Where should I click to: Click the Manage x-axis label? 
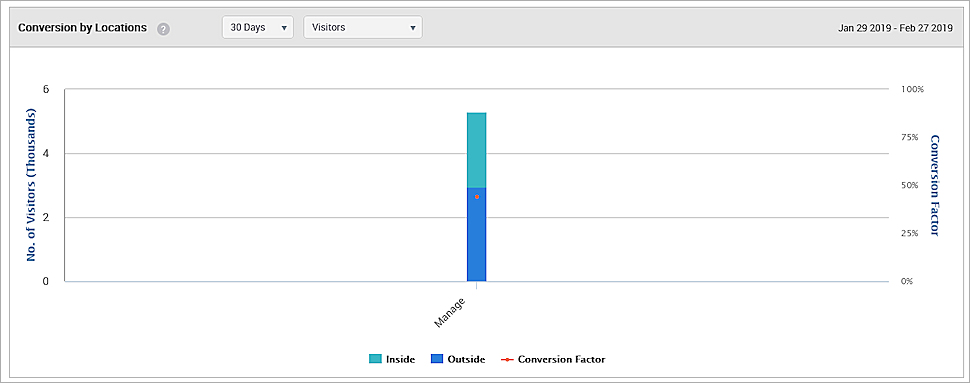click(x=450, y=312)
